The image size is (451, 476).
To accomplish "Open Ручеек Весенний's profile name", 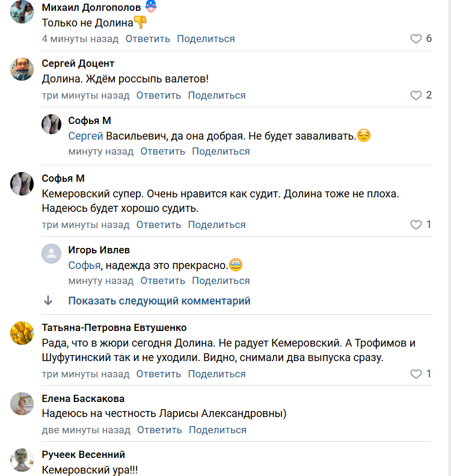I will click(84, 454).
